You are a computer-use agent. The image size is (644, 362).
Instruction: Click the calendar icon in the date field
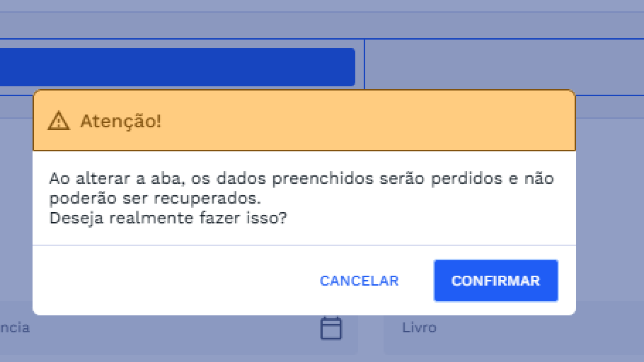[331, 328]
